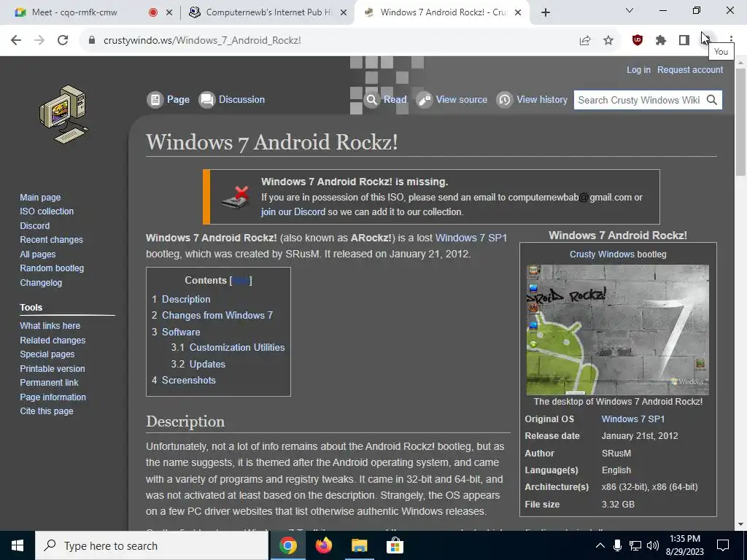
Task: Open Page information tool
Action: [53, 397]
